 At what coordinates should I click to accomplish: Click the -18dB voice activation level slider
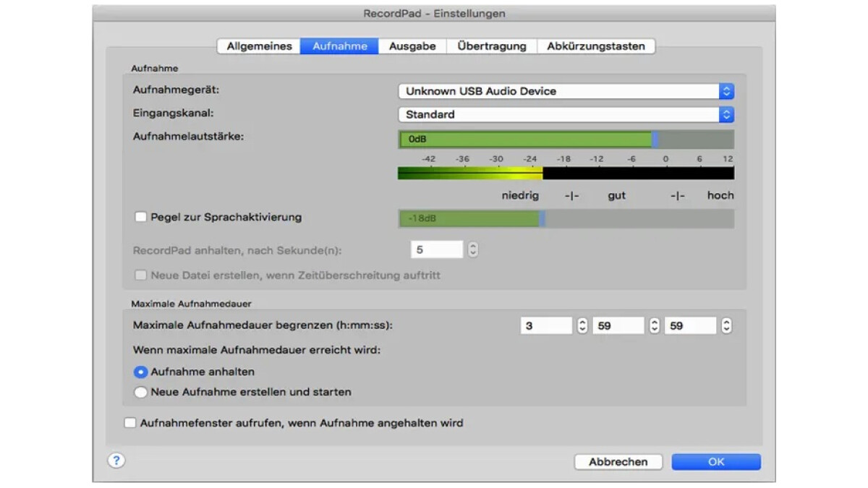[x=566, y=218]
